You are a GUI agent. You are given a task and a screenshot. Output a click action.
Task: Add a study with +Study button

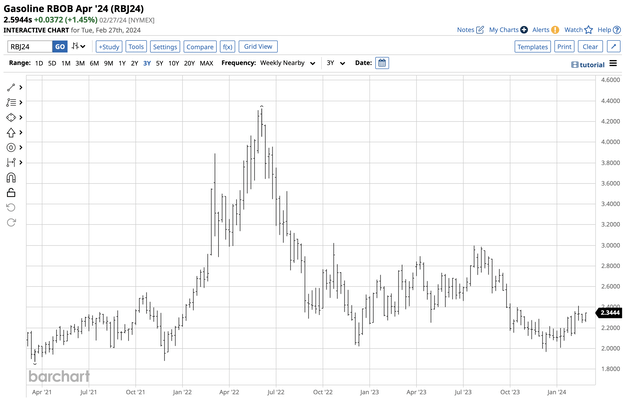pyautogui.click(x=109, y=47)
